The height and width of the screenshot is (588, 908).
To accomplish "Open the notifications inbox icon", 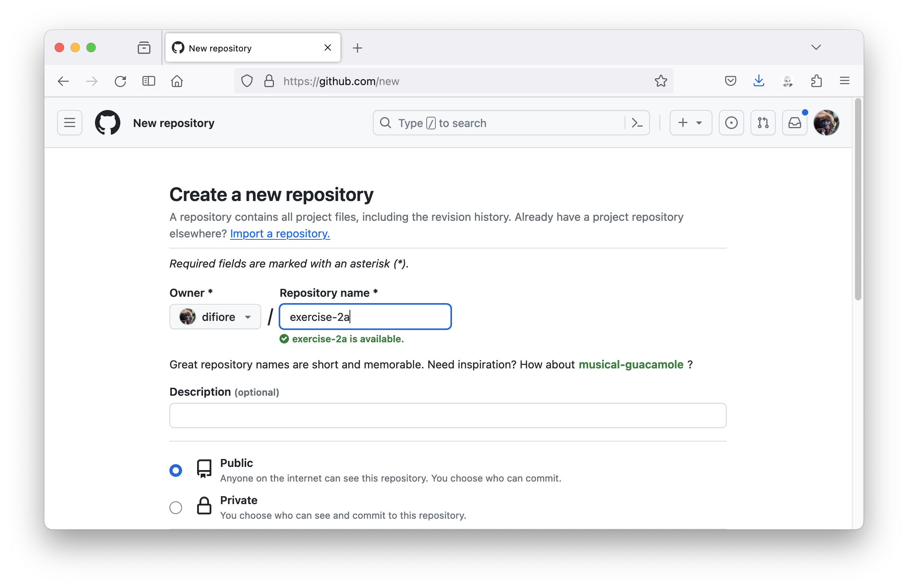I will (x=794, y=123).
